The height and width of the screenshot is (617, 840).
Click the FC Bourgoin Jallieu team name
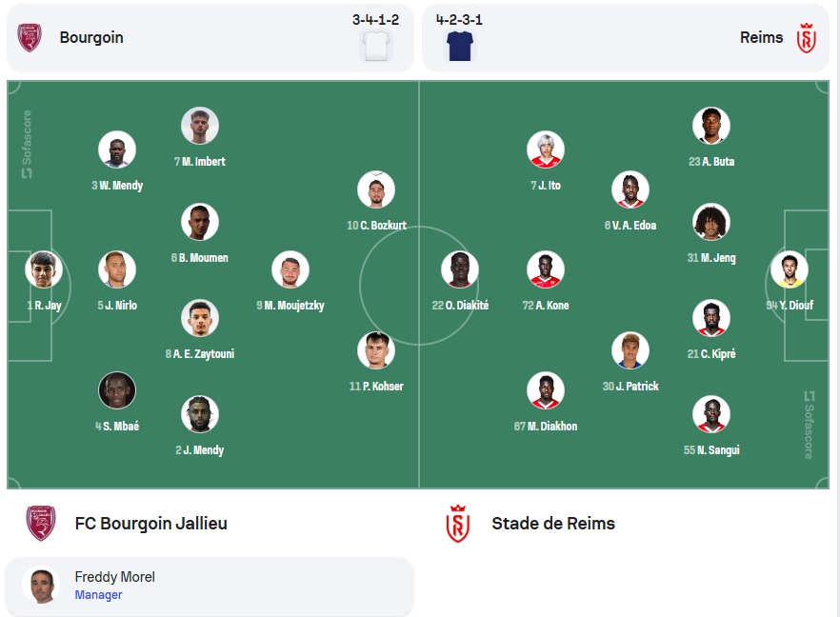(x=151, y=524)
